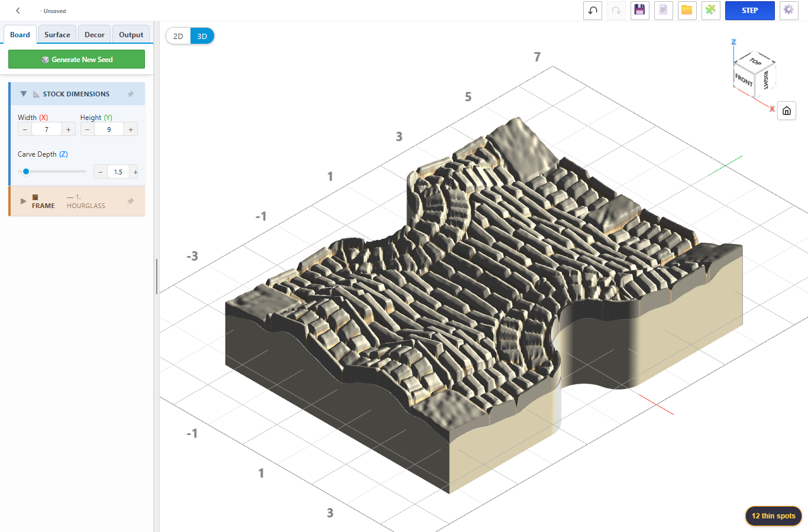Screen dimensions: 808x532
Task: Open the Output tab
Action: point(131,34)
